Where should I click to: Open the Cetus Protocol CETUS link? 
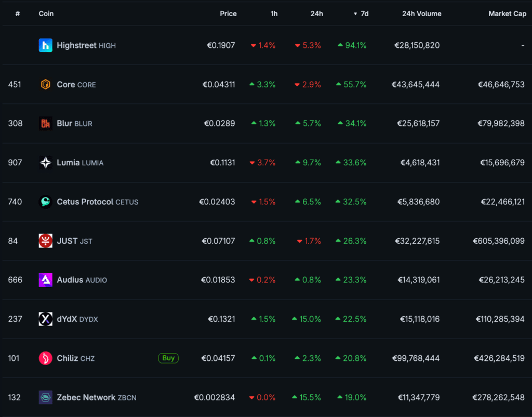click(97, 202)
